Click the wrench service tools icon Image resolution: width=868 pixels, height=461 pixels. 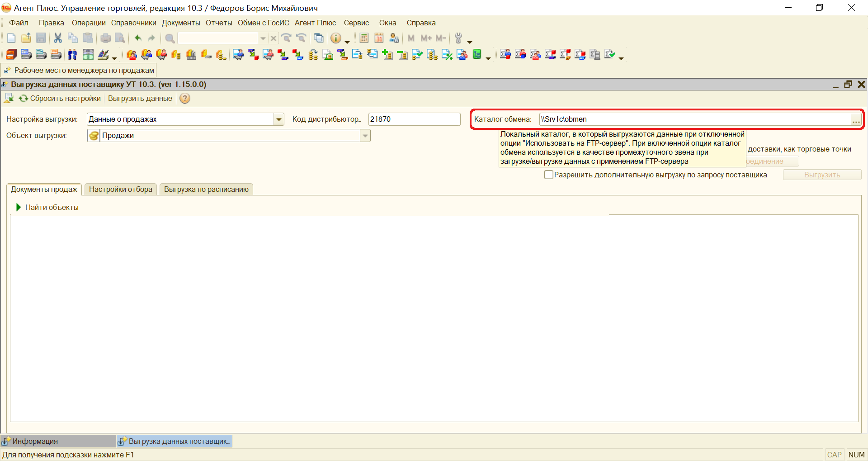click(458, 38)
